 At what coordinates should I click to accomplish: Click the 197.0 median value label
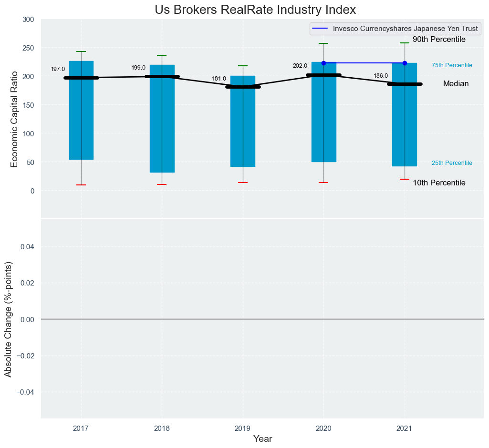coord(58,70)
